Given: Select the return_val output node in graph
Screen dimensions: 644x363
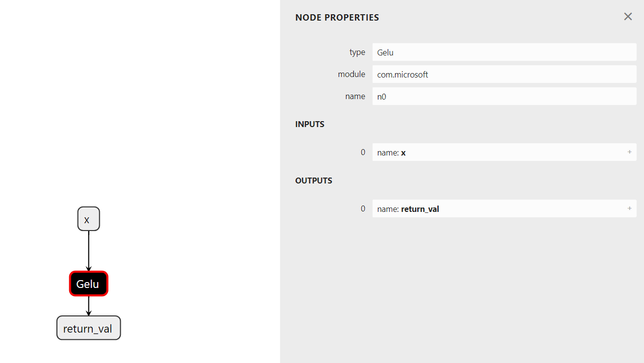Looking at the screenshot, I should [88, 328].
